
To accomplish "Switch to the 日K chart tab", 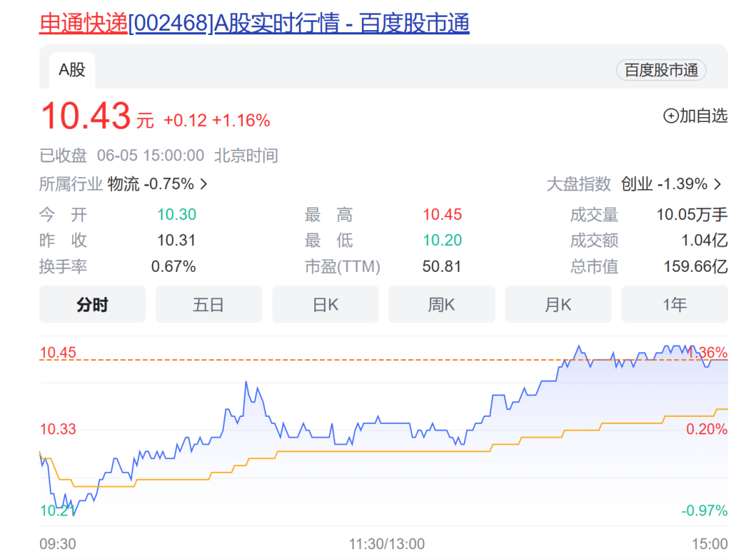I will click(x=325, y=304).
